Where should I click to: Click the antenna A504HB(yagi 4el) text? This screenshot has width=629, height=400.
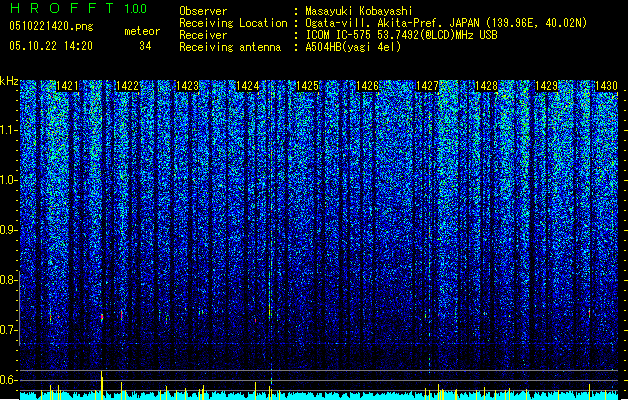(x=353, y=47)
